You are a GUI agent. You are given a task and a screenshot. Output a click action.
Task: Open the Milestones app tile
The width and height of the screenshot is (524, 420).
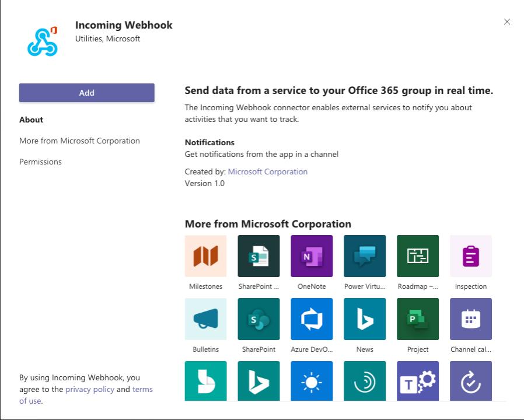[205, 256]
